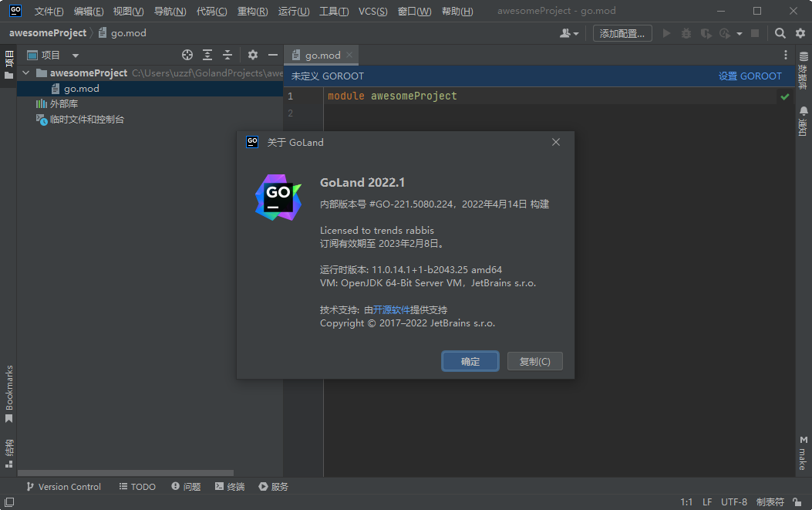
Task: Click the Profiler run icon
Action: (x=725, y=33)
